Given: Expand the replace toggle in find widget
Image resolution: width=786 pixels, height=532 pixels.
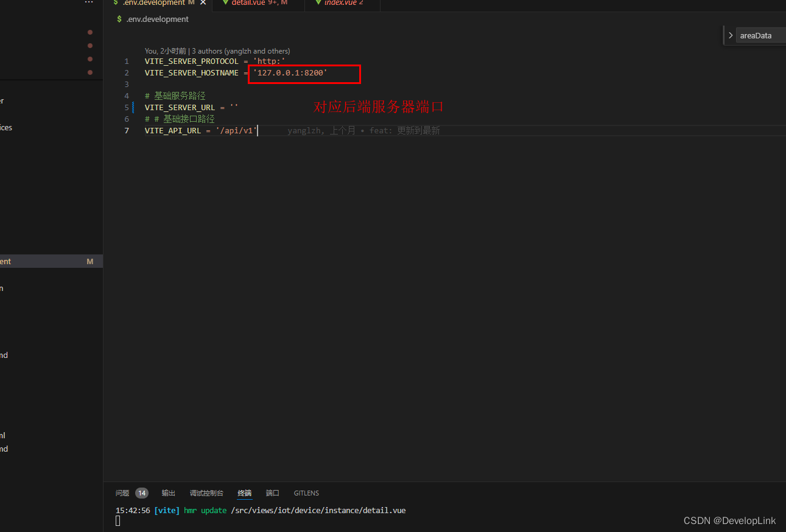Looking at the screenshot, I should pos(731,36).
